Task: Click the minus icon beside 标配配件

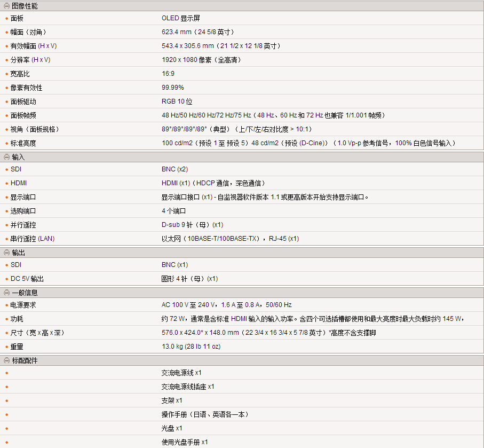Action: [6, 360]
